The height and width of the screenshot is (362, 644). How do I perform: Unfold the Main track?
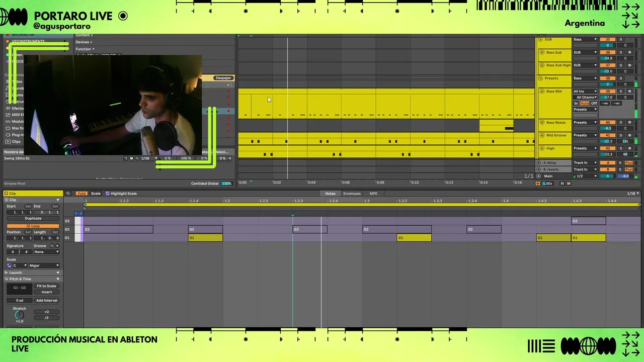click(539, 176)
